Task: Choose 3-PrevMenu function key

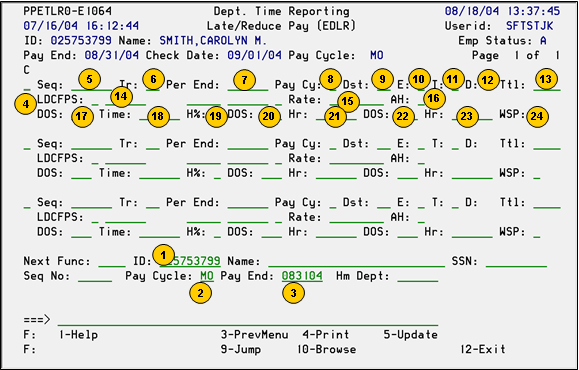Action: [x=254, y=335]
